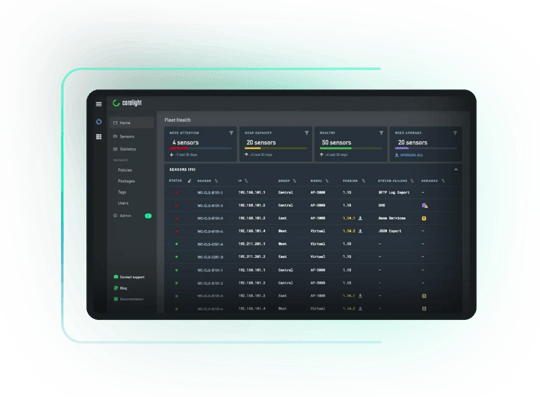Click the 'DNS' system failure cell
The image size is (540, 397).
coord(382,206)
